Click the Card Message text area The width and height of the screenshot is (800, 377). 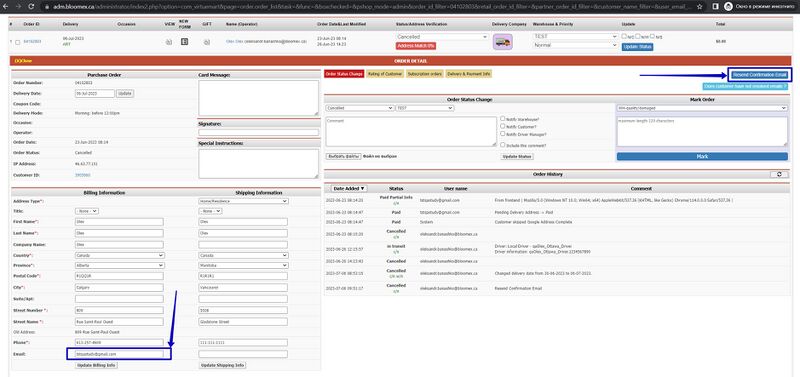tap(258, 98)
